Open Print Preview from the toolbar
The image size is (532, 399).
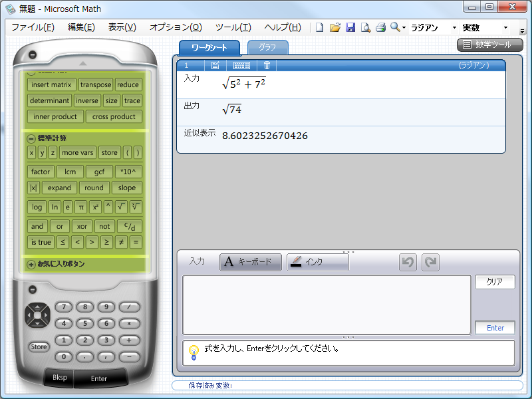pyautogui.click(x=366, y=27)
